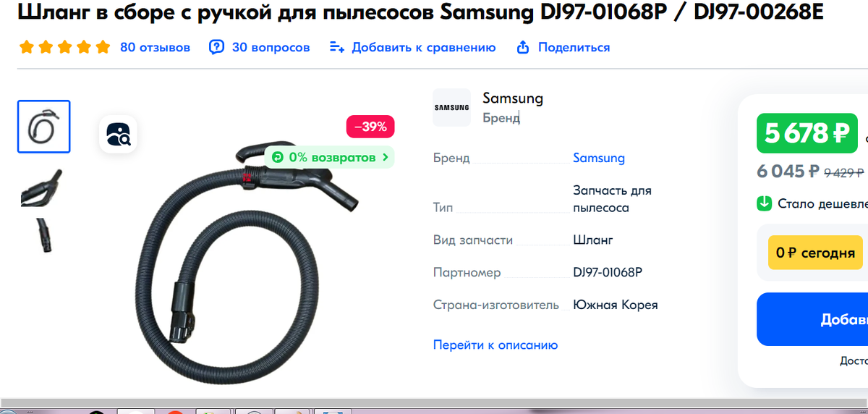868x414 pixels.
Task: Click the similar-image search icon over the photo
Action: coord(118,134)
